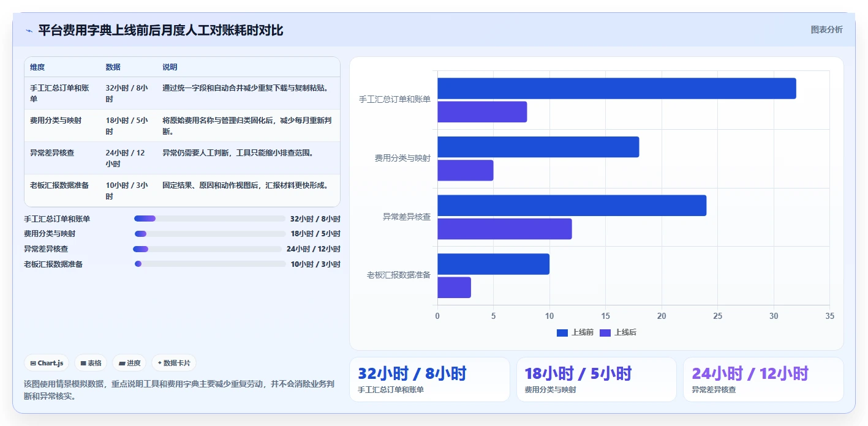
Task: Click the 上线前 chart bar for 异常差异核查
Action: point(572,206)
